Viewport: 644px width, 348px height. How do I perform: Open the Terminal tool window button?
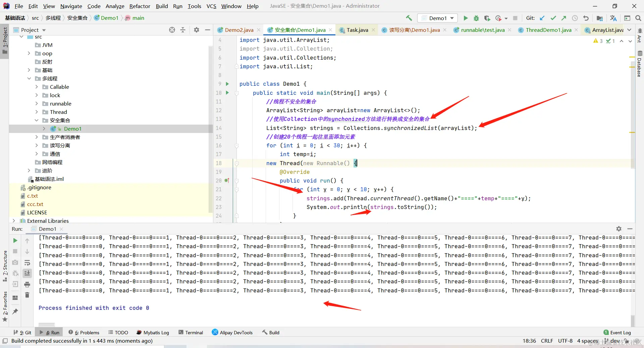point(191,333)
